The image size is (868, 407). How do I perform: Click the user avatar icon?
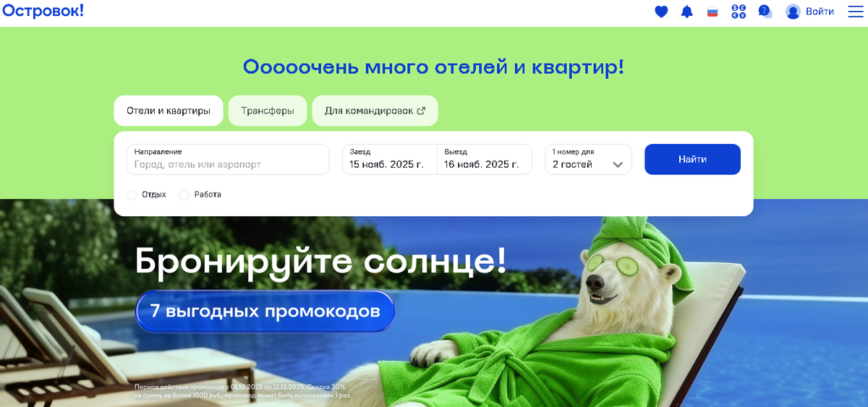click(793, 12)
